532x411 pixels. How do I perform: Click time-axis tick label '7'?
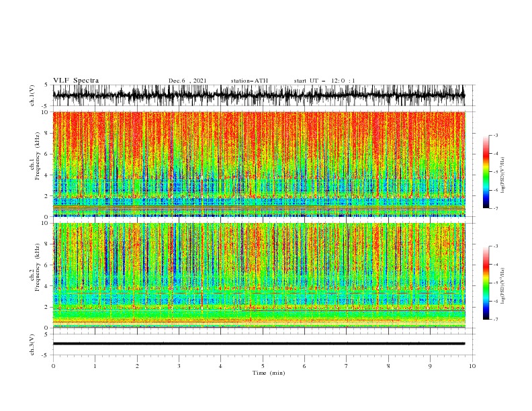[347, 366]
